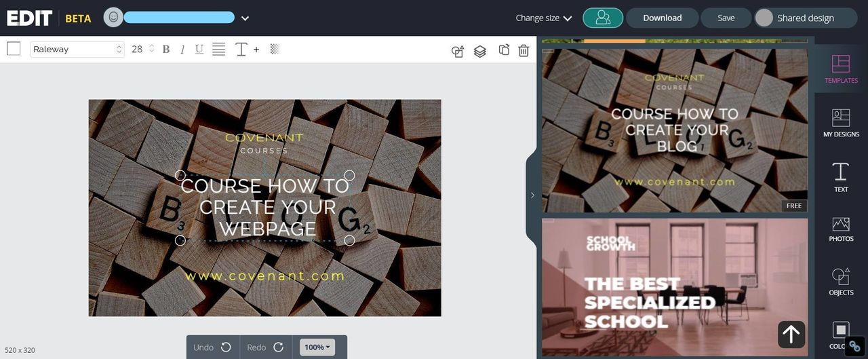The image size is (868, 359).
Task: Open the Color tab in sidebar
Action: (841, 335)
